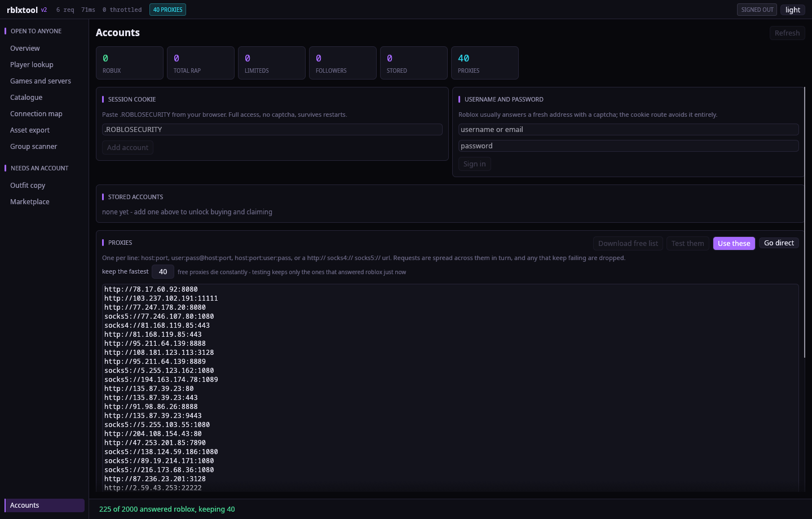Click the Use these button

(734, 244)
